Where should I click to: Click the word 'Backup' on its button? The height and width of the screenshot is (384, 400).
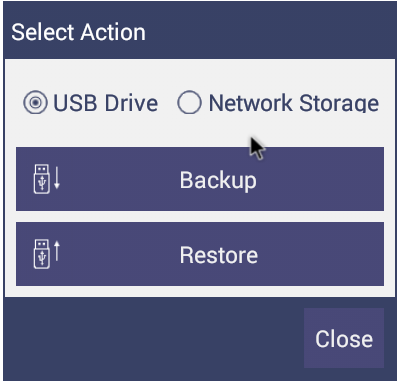pos(218,181)
